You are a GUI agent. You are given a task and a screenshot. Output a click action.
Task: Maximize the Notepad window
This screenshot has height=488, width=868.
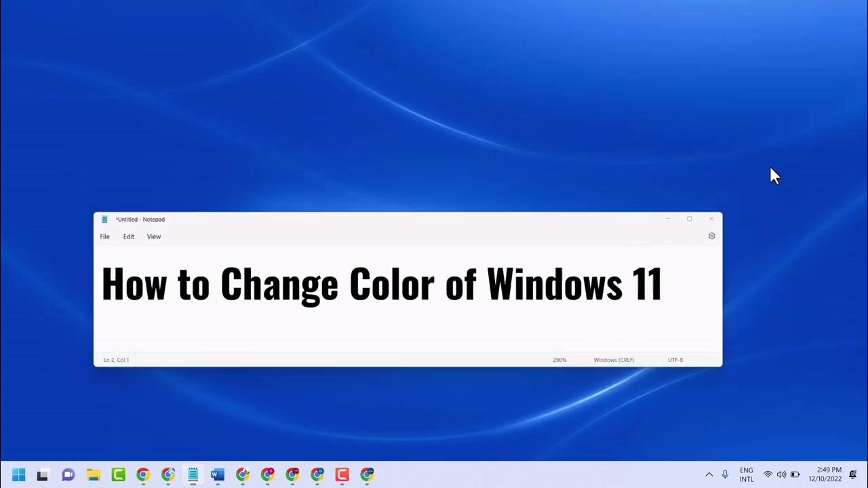point(690,219)
